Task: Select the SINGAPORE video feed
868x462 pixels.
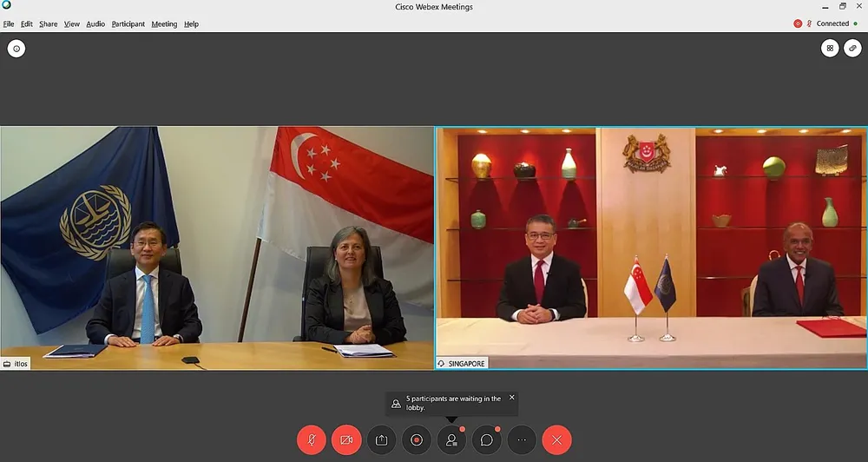Action: pos(651,247)
